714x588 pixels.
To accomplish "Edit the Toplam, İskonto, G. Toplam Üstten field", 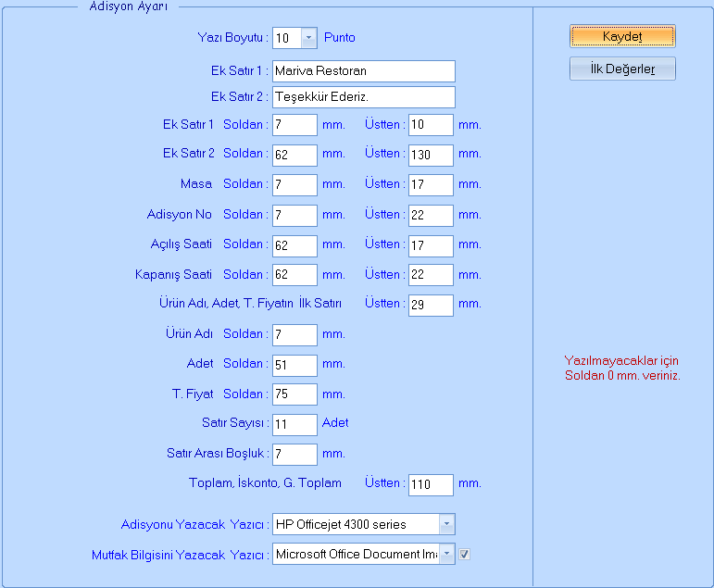I will (x=431, y=484).
